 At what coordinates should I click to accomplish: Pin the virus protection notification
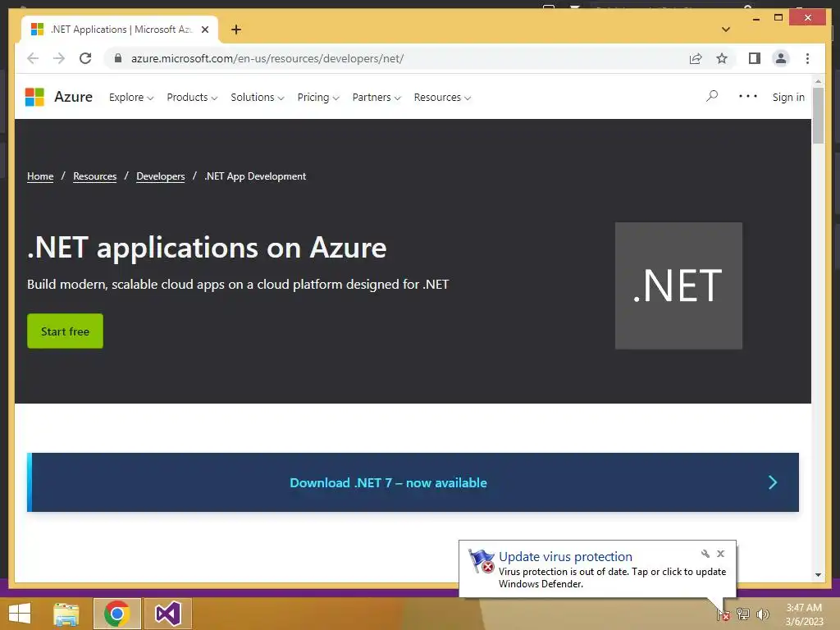(x=705, y=554)
